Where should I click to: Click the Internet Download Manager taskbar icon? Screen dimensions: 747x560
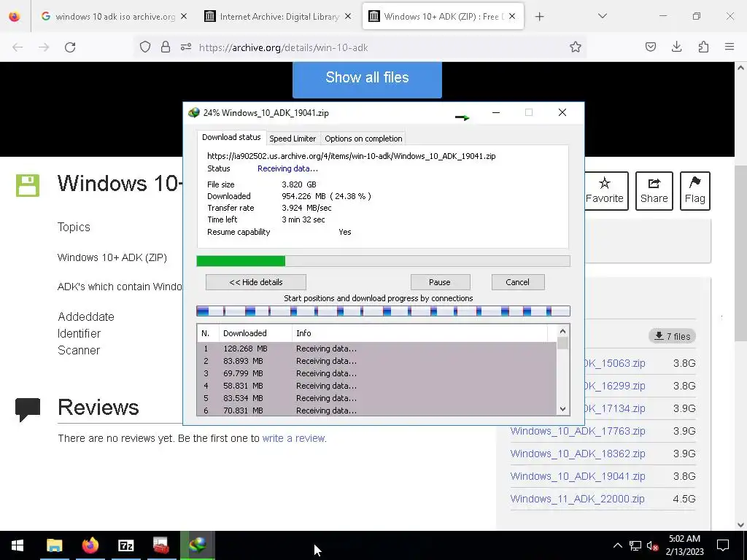click(197, 545)
